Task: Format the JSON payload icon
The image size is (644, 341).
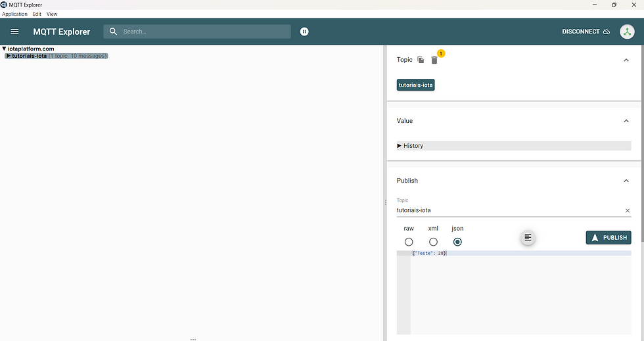Action: tap(528, 237)
